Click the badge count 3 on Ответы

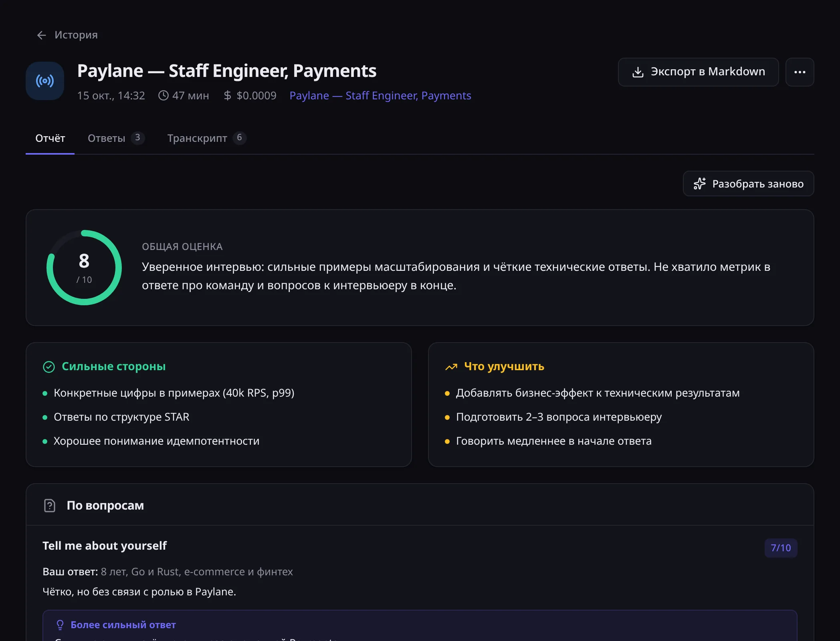[x=137, y=138]
